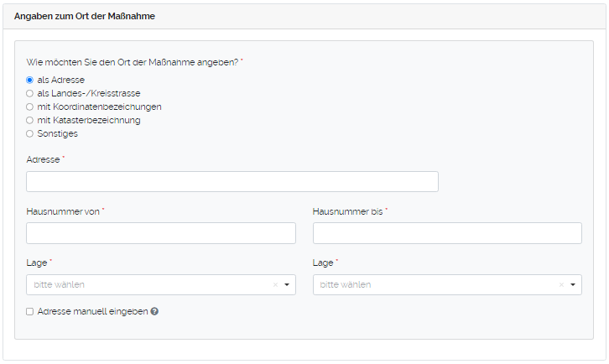Clear the right Lage selection with x icon
The height and width of the screenshot is (364, 609).
point(560,285)
